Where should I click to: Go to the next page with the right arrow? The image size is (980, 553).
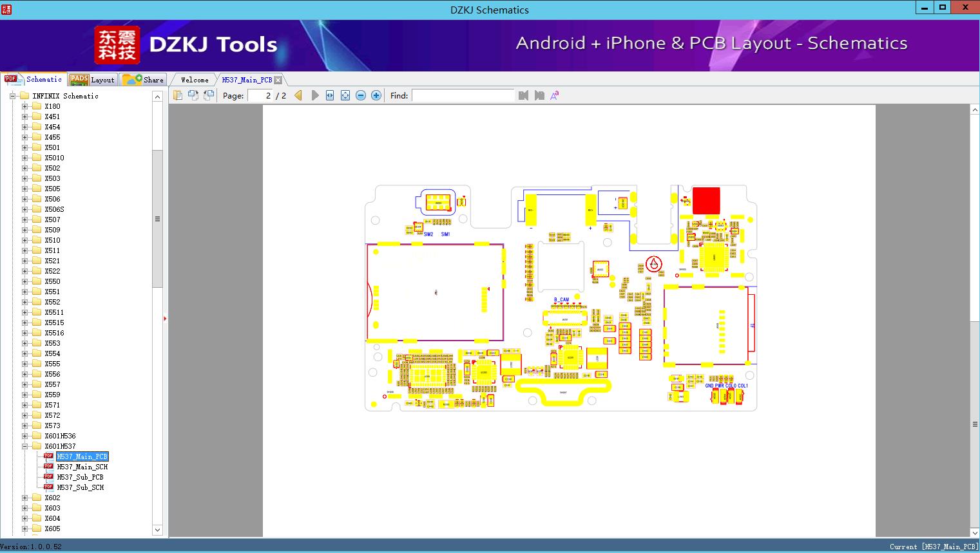[315, 95]
